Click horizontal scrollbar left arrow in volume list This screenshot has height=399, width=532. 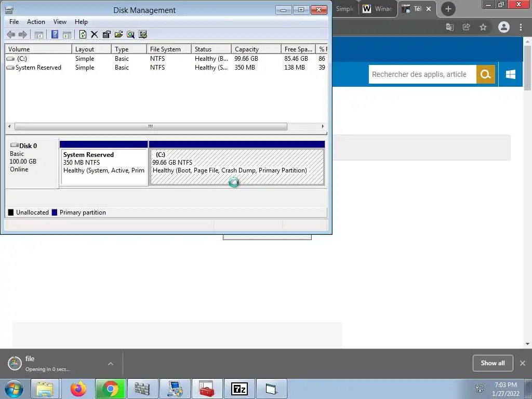click(x=9, y=126)
